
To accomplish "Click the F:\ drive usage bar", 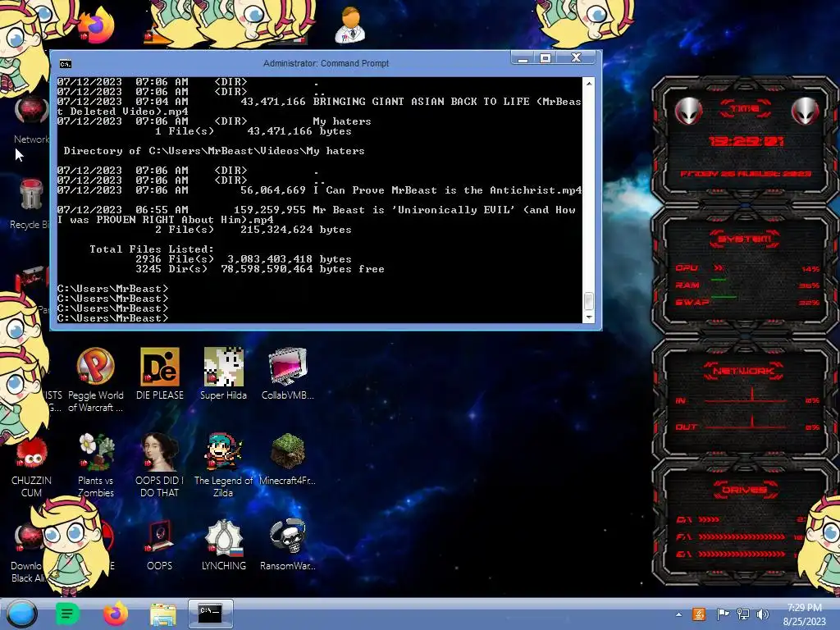I will 742,536.
